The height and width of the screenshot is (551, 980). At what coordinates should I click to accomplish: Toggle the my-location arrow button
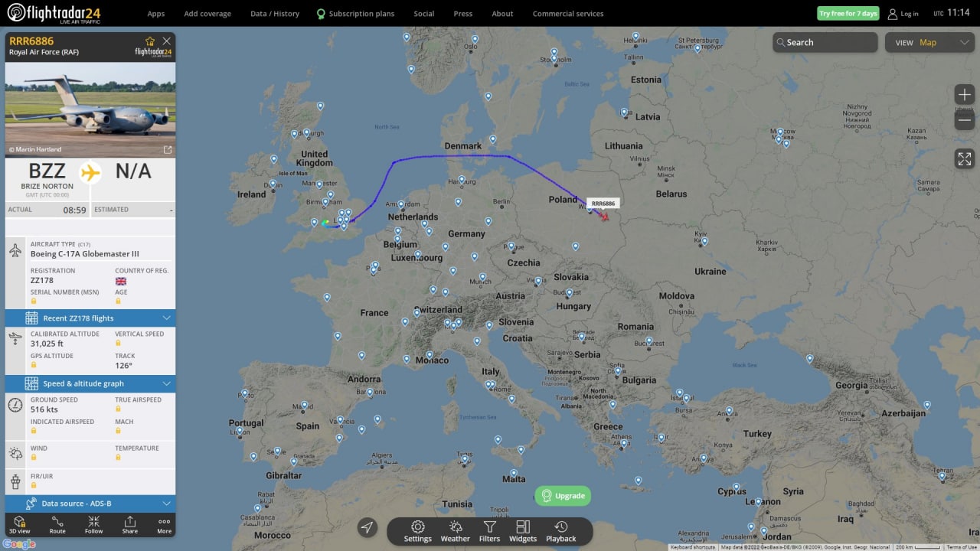(x=367, y=527)
